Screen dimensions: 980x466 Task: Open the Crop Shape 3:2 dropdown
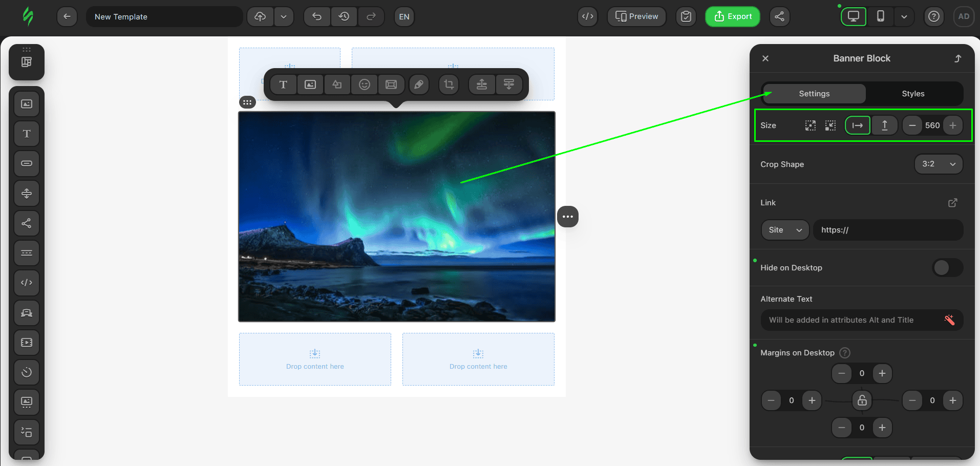938,164
